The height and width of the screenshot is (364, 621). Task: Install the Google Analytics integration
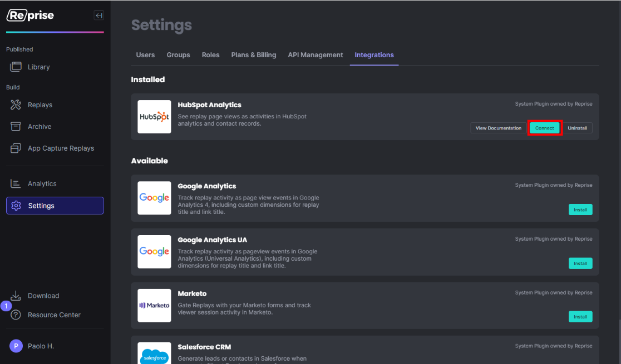(x=580, y=210)
